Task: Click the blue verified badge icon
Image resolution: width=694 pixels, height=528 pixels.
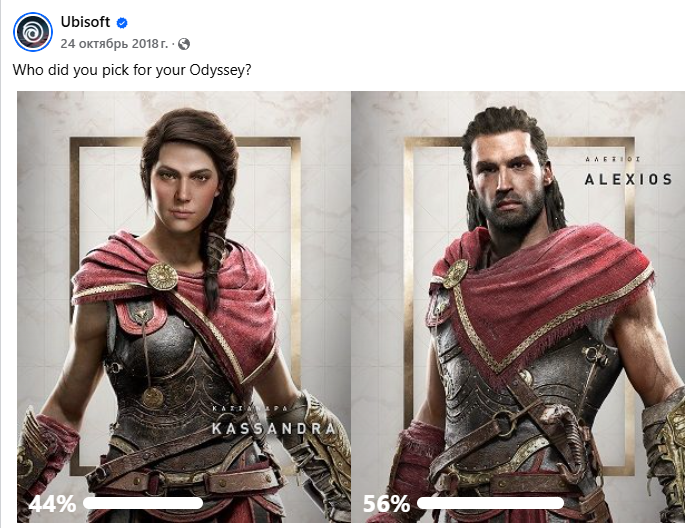Action: coord(122,23)
